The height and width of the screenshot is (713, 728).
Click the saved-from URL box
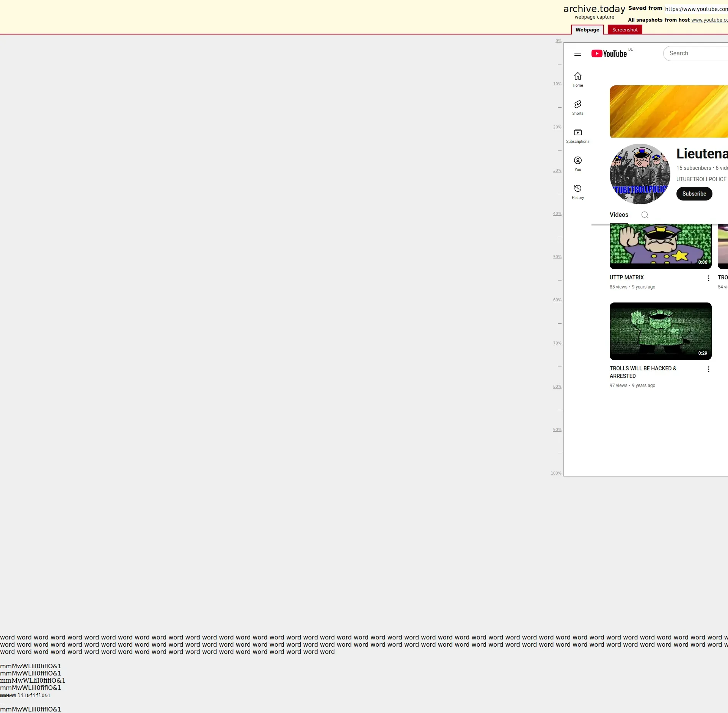(x=696, y=9)
